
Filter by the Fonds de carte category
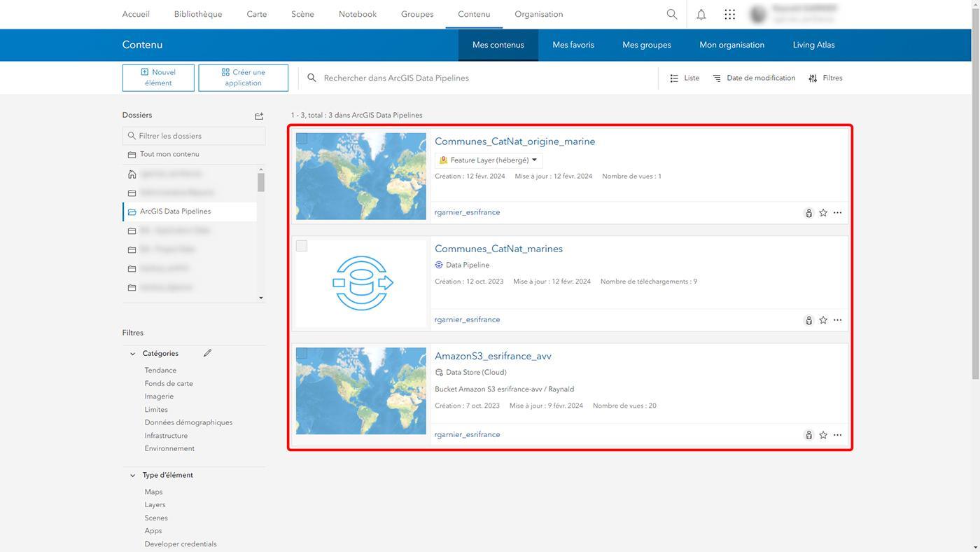pyautogui.click(x=169, y=384)
